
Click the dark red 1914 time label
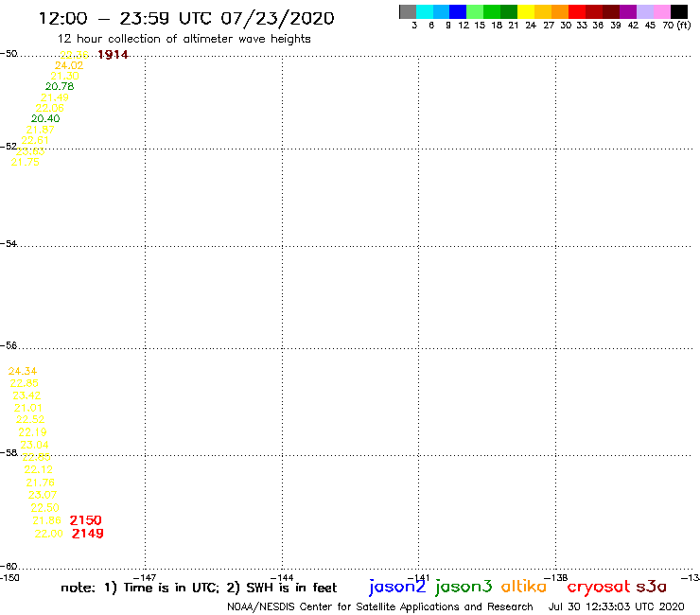(x=113, y=55)
